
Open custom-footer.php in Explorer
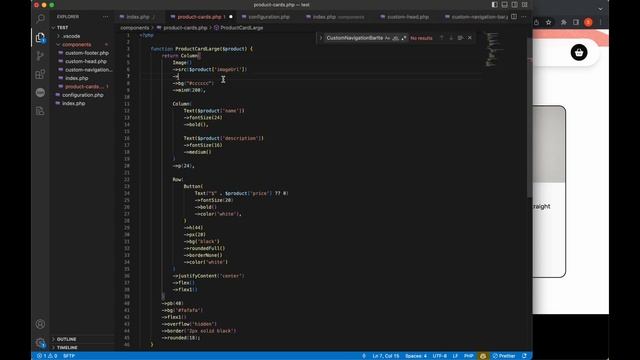coord(87,53)
